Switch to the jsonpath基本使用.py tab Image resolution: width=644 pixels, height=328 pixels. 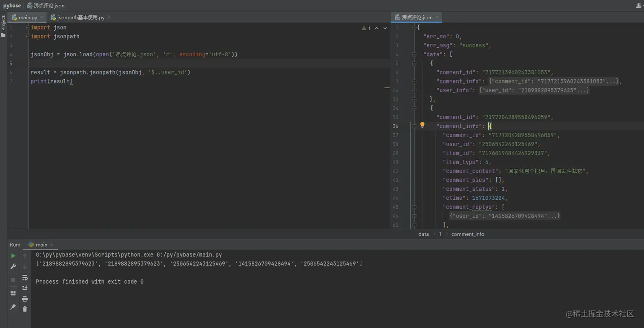coord(78,17)
